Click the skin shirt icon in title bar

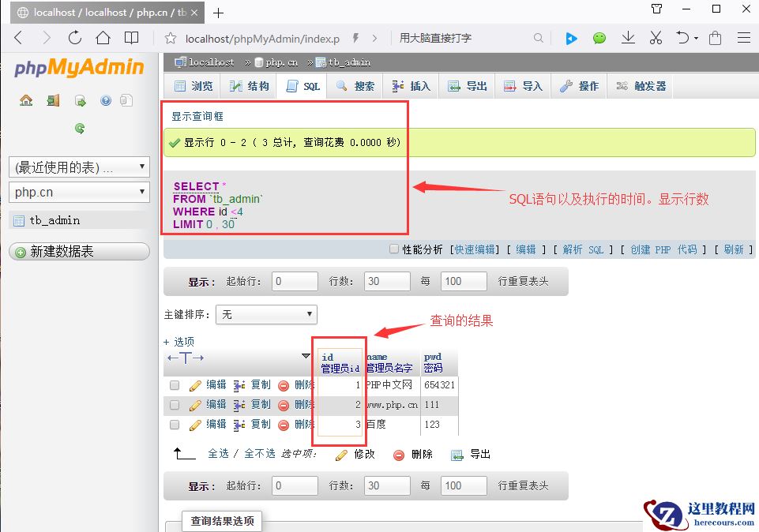(x=656, y=9)
